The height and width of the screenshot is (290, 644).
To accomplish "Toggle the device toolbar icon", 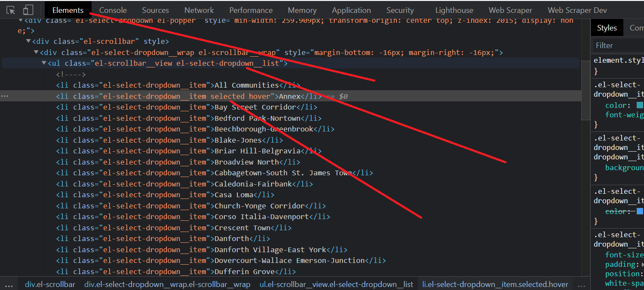I will [28, 10].
